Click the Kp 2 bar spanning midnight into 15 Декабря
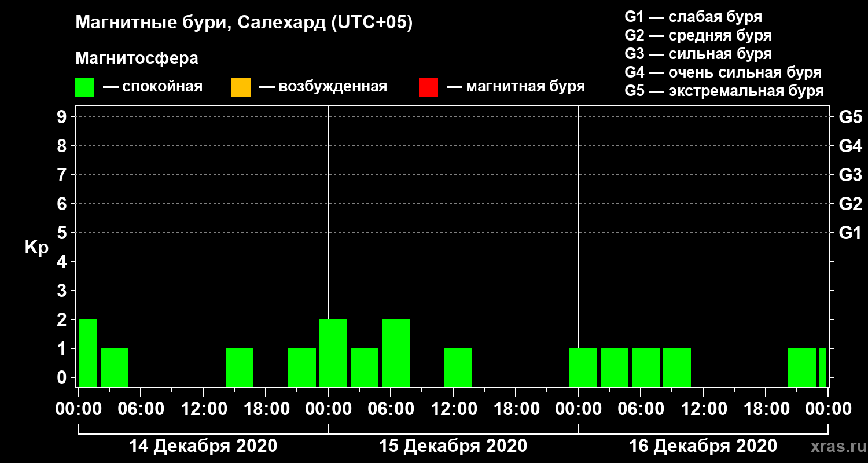 (333, 352)
